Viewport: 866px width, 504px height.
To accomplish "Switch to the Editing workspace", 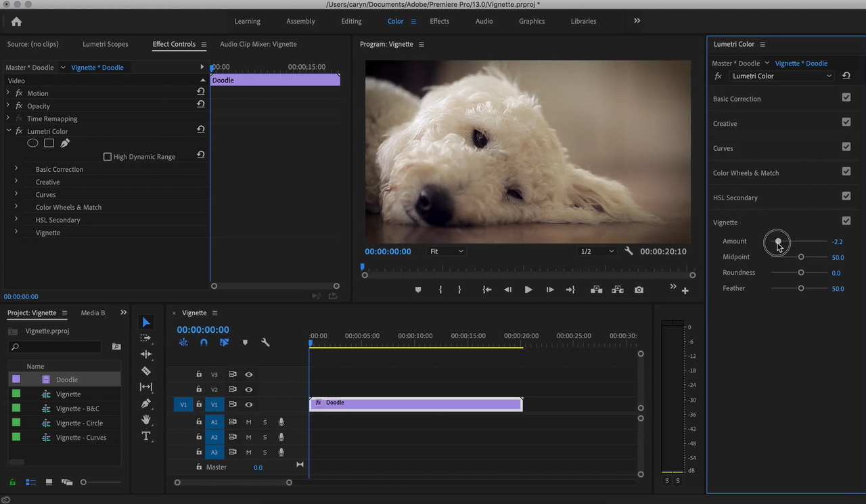I will [351, 21].
